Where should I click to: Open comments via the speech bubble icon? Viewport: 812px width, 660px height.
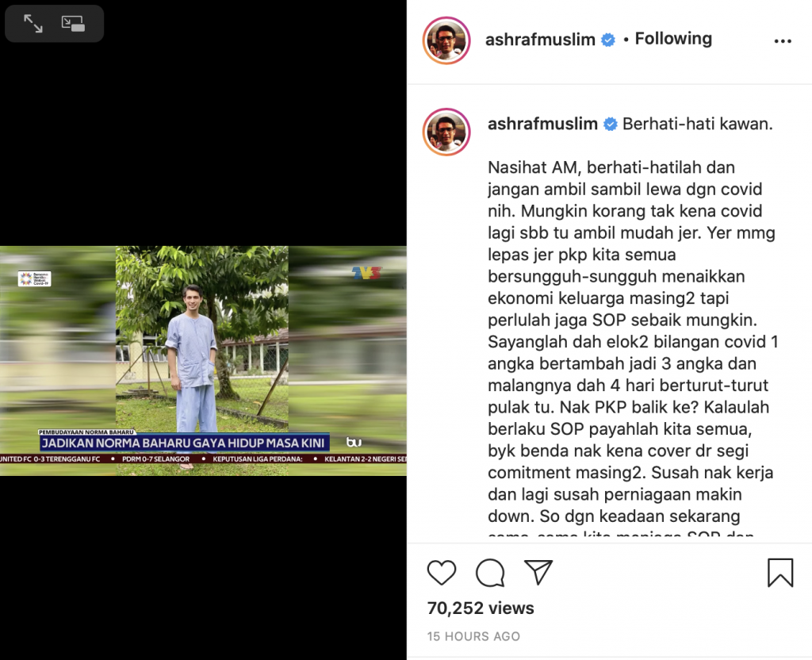pos(490,573)
